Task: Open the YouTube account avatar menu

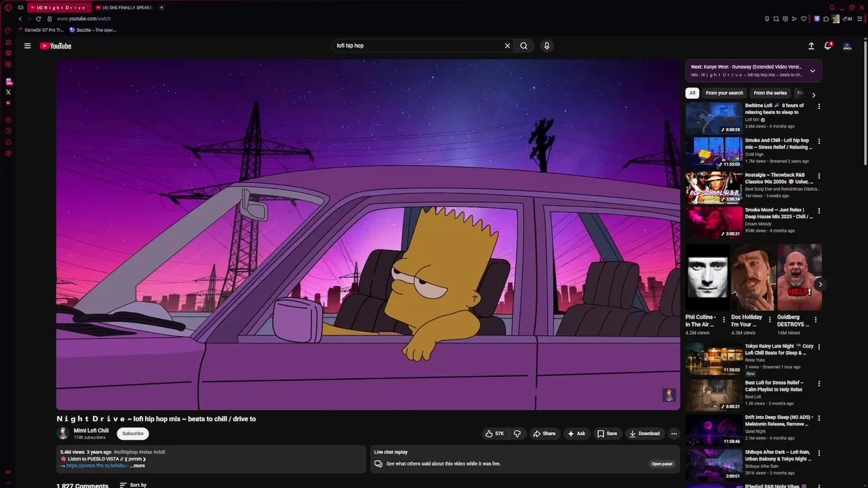Action: (x=847, y=46)
